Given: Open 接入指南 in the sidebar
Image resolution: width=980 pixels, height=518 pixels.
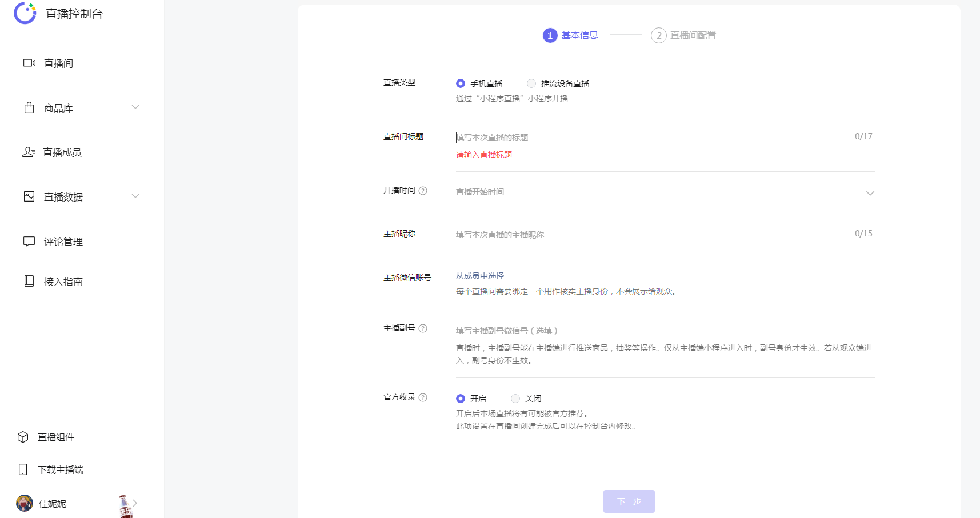Looking at the screenshot, I should (x=63, y=282).
